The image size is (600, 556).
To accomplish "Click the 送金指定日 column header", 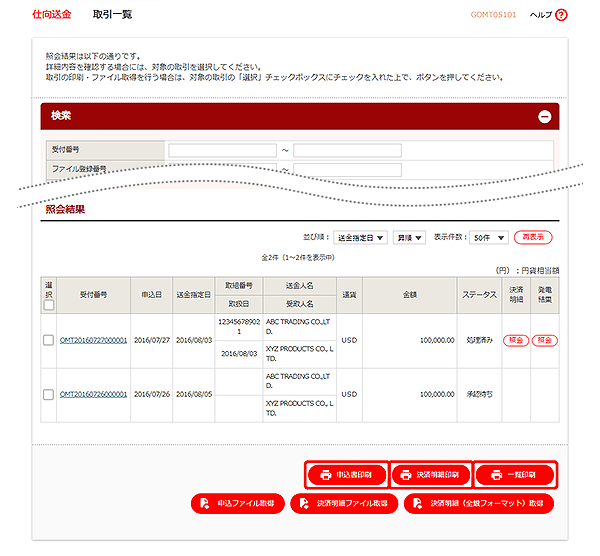I will [x=194, y=295].
